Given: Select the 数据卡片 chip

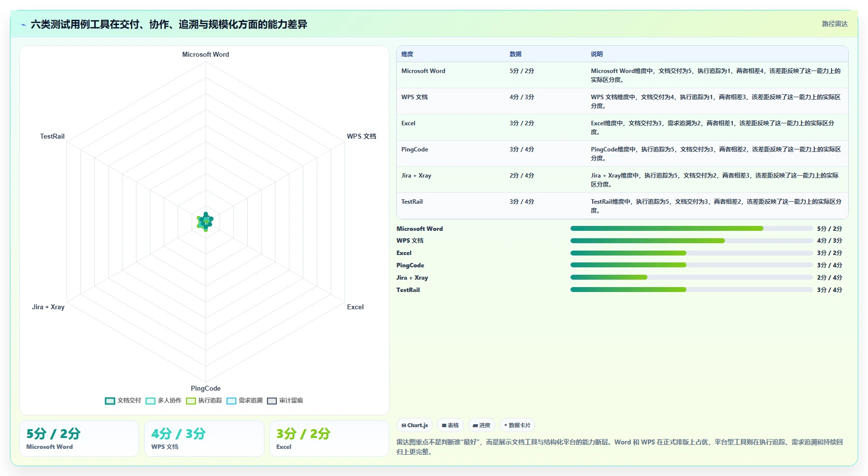Looking at the screenshot, I should pos(517,425).
